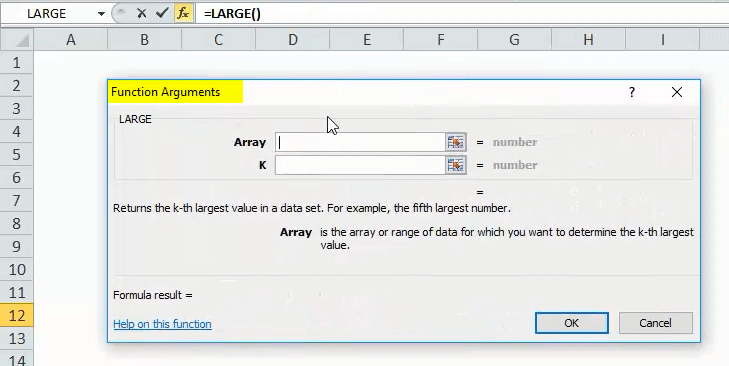Click the Cancel button

tap(656, 323)
